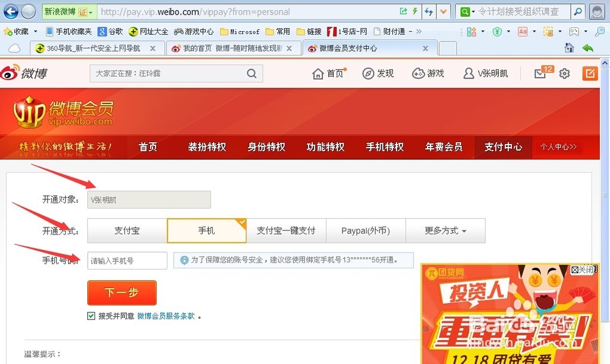Image resolution: width=610 pixels, height=364 pixels.
Task: Click the green search engine icon
Action: tap(464, 12)
